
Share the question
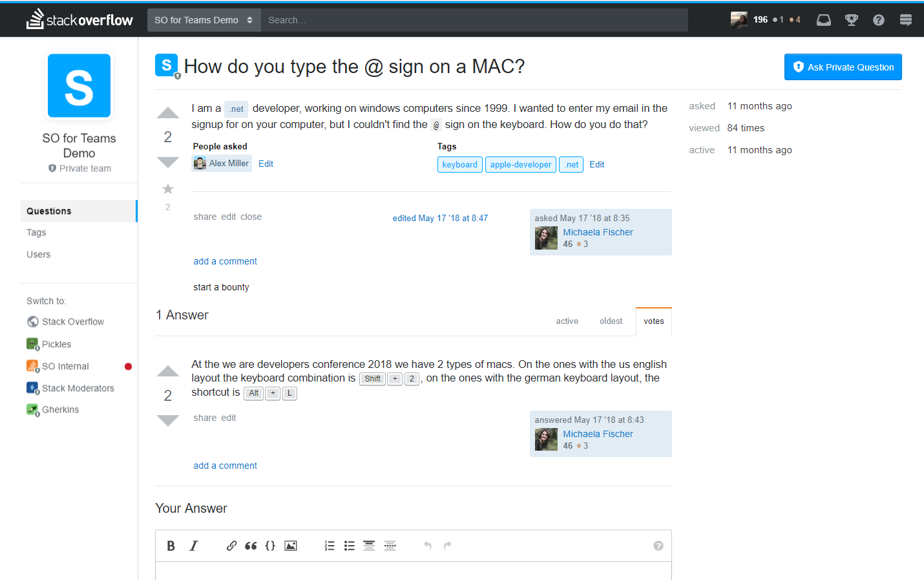(205, 217)
